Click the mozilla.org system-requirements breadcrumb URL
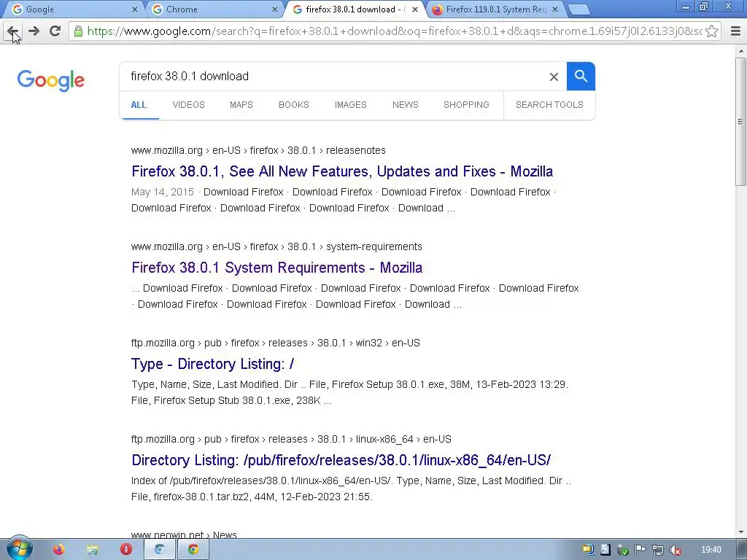The width and height of the screenshot is (747, 560). [x=276, y=246]
